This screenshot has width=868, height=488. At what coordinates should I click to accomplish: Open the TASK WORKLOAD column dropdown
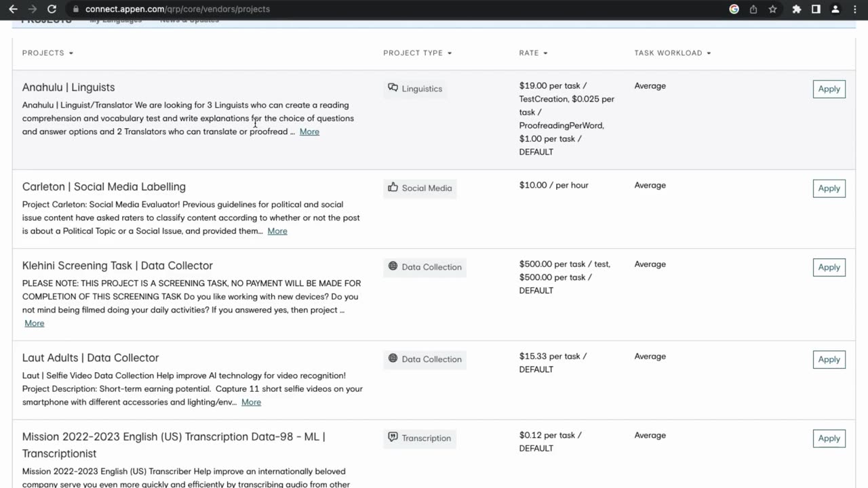tap(673, 53)
